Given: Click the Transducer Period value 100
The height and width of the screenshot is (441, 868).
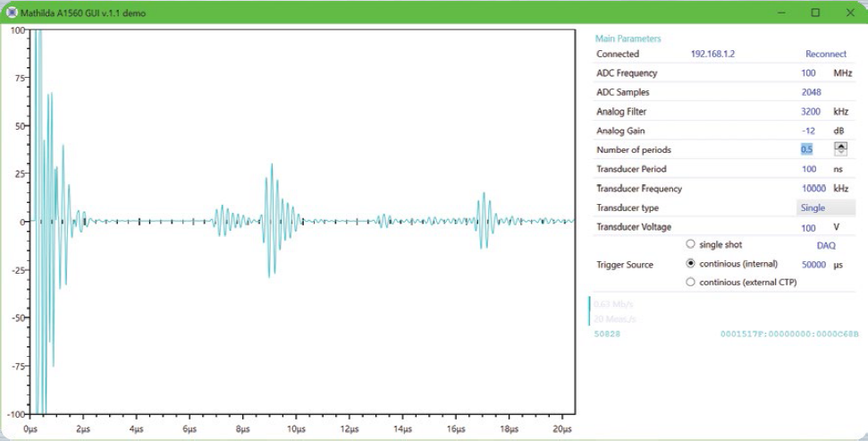Looking at the screenshot, I should (808, 169).
